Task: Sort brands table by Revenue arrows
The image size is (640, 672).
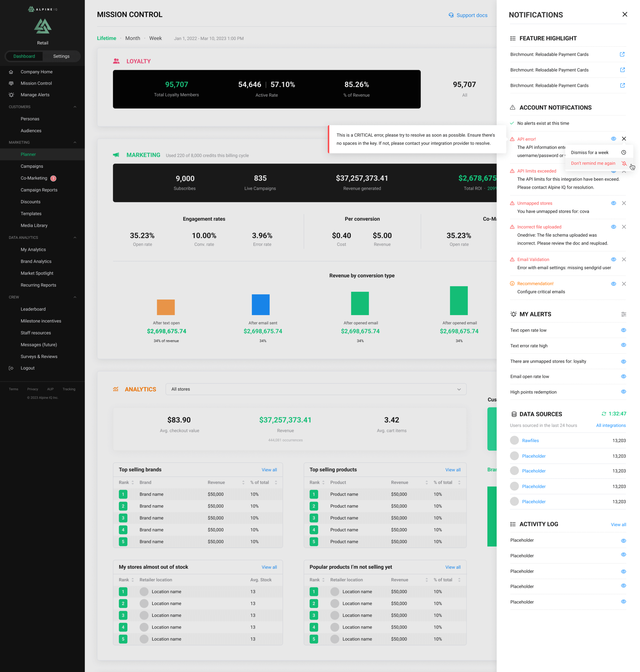Action: [x=243, y=482]
